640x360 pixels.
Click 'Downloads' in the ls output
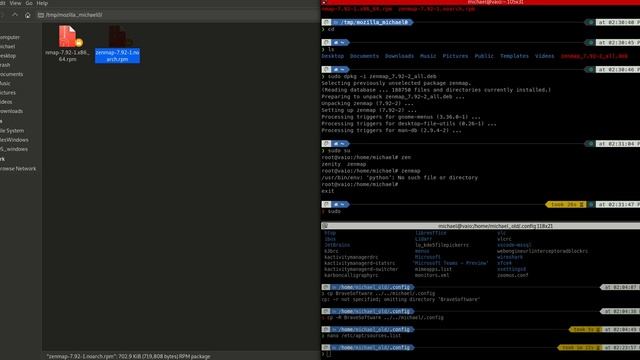click(399, 56)
